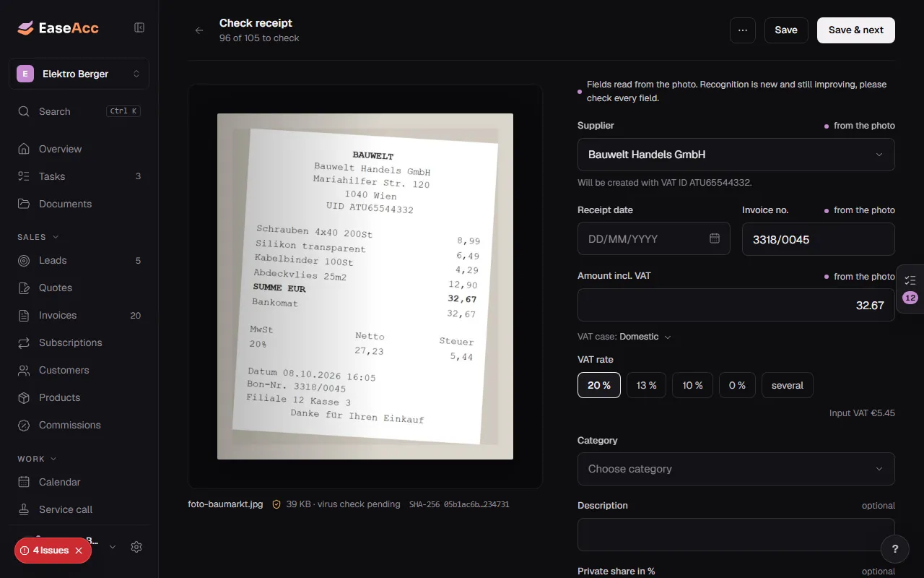The width and height of the screenshot is (924, 578).
Task: Click the receipt photo preview
Action: click(365, 286)
